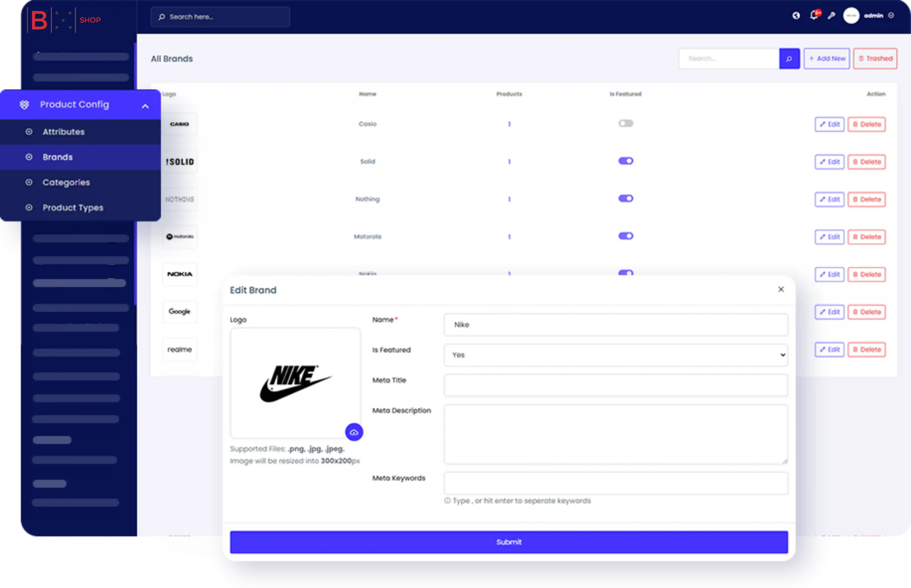Click the wrench tool icon in header
The image size is (911, 588).
click(831, 16)
